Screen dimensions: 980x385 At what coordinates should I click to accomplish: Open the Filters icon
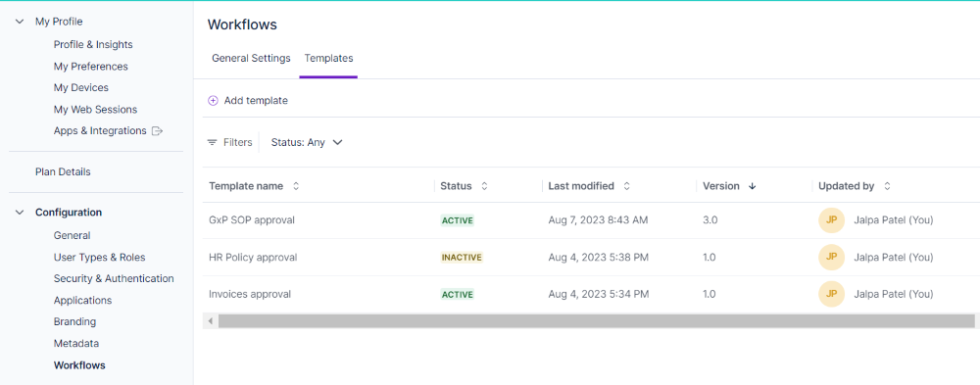(213, 142)
